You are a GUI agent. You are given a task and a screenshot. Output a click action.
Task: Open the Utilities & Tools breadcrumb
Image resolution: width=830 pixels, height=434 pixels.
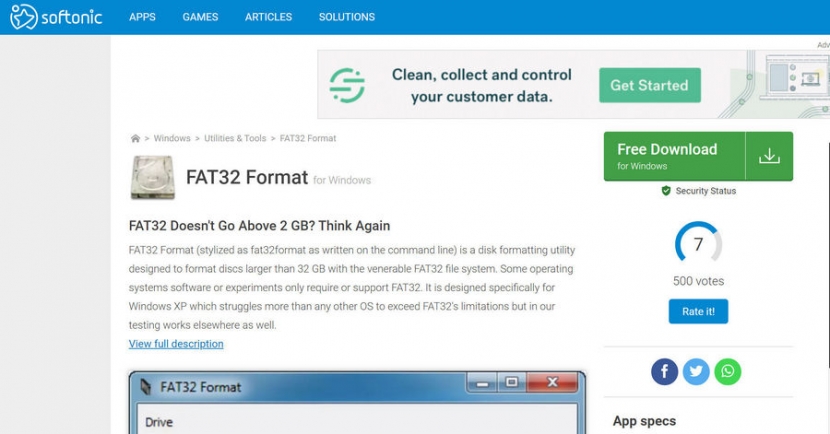click(x=235, y=138)
